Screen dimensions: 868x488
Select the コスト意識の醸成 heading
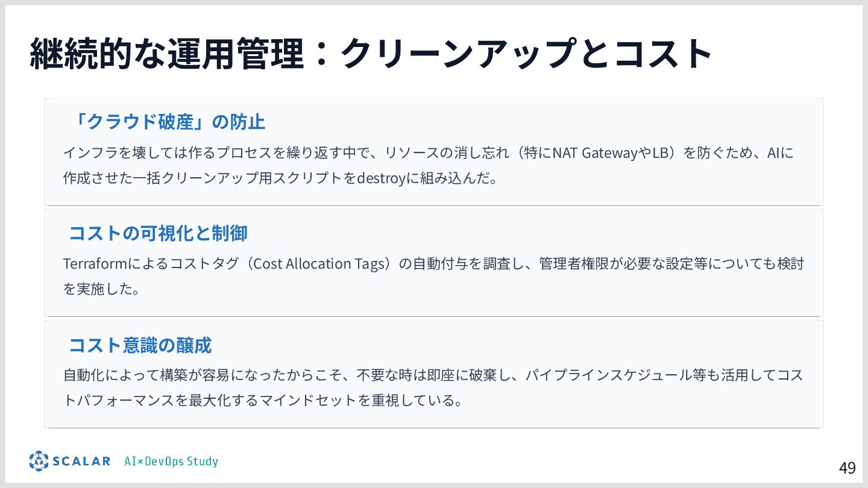coord(140,345)
